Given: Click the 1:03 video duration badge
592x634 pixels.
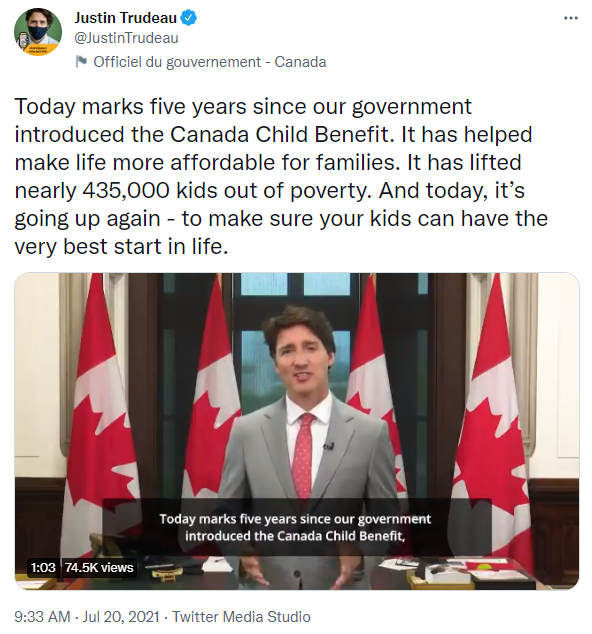Looking at the screenshot, I should (x=43, y=567).
